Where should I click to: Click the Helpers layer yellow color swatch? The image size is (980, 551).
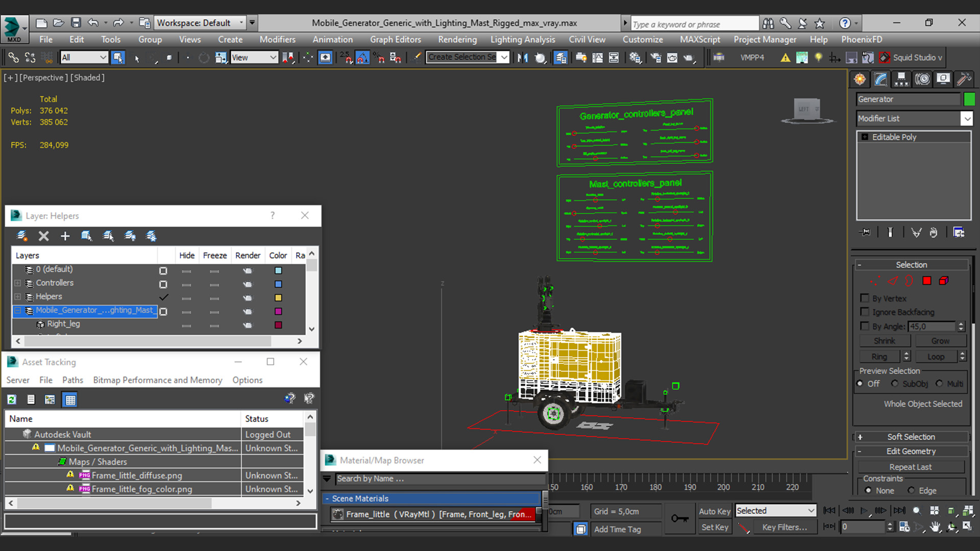click(278, 298)
